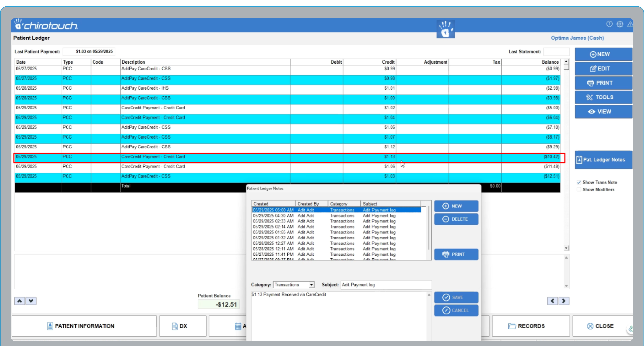Click DELETE in Patient Ledger Notes dialog

point(456,219)
